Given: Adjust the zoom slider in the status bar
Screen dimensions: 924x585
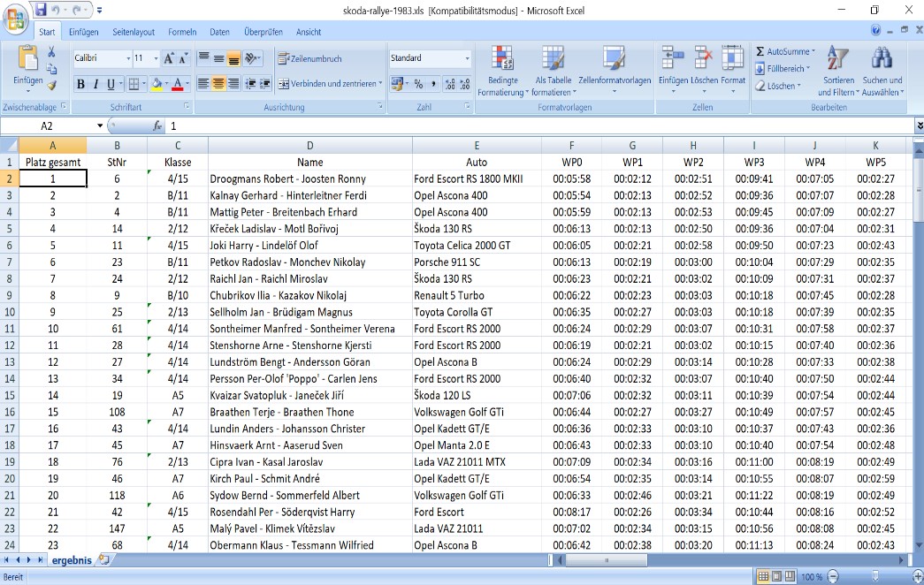Looking at the screenshot, I should tap(875, 576).
